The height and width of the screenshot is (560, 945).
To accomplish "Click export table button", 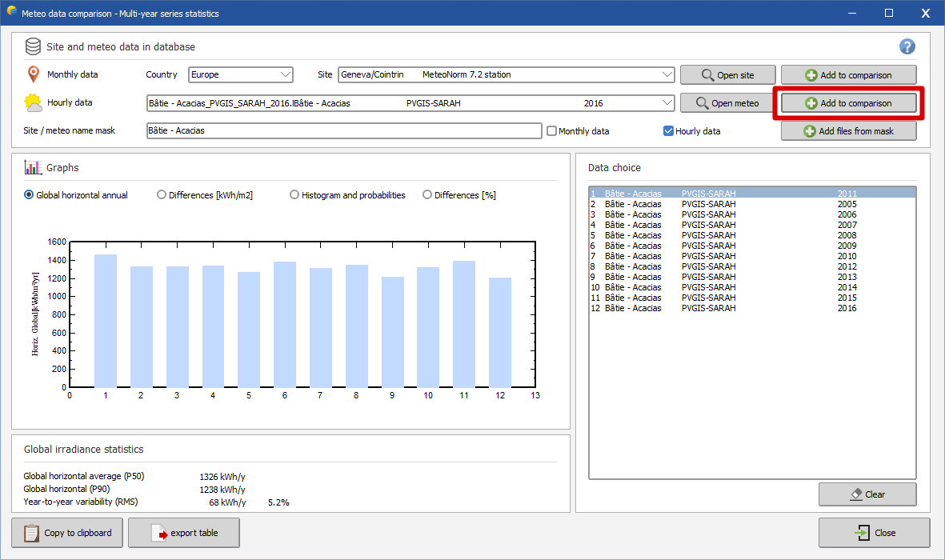I will (184, 533).
